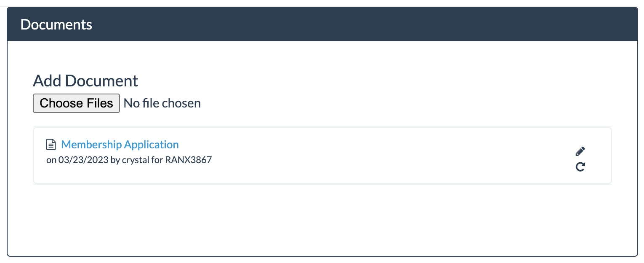Open the Membership Application link

pos(120,145)
